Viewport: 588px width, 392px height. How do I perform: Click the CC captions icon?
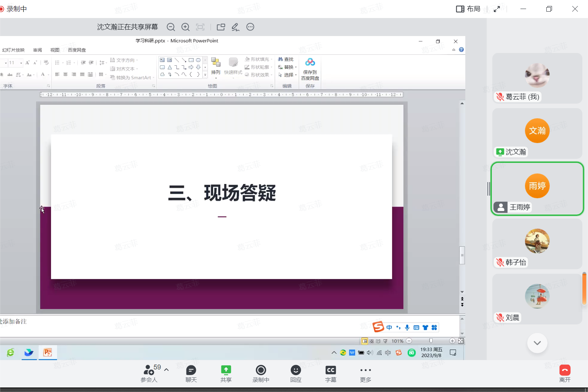[331, 370]
